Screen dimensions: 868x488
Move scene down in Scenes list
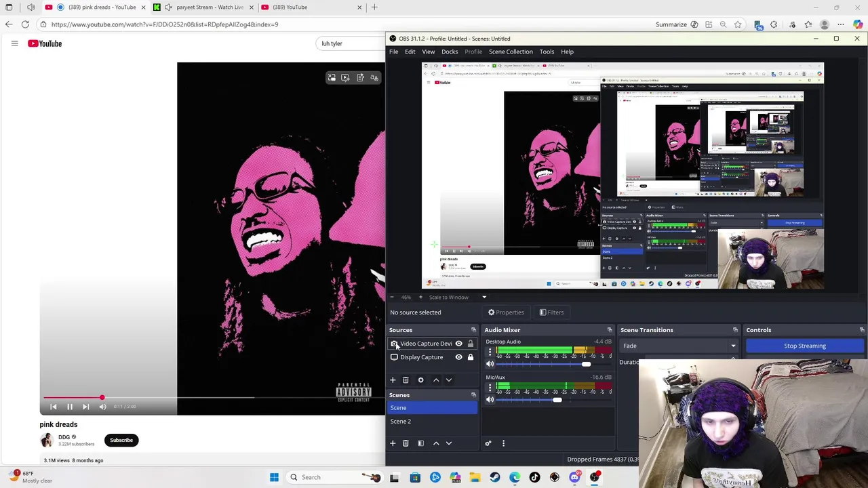pyautogui.click(x=448, y=443)
